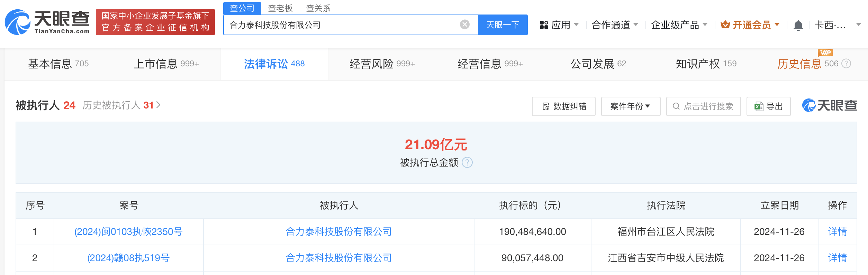868x275 pixels.
Task: Open the 案件年份 dropdown
Action: pyautogui.click(x=631, y=106)
